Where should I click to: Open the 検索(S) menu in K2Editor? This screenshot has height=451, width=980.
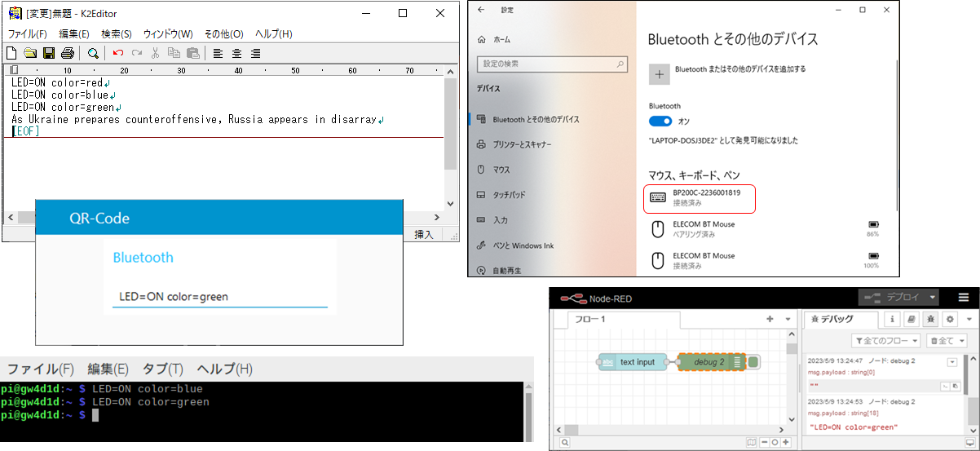tap(116, 33)
